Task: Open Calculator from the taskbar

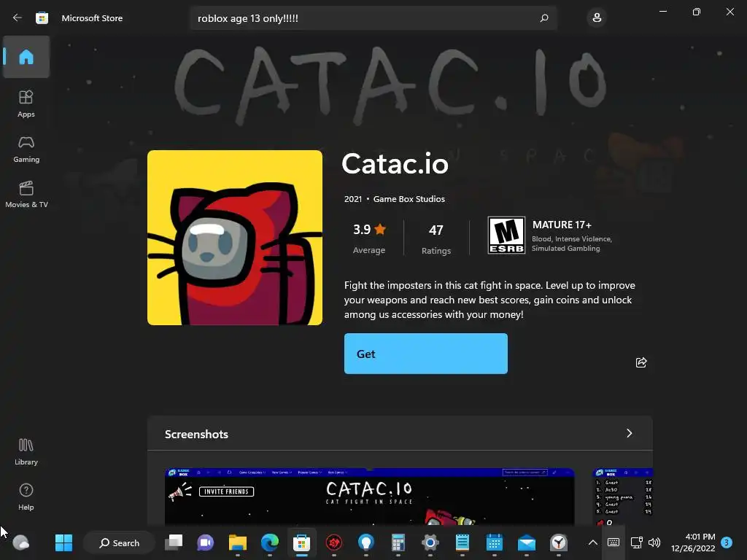Action: click(x=398, y=542)
